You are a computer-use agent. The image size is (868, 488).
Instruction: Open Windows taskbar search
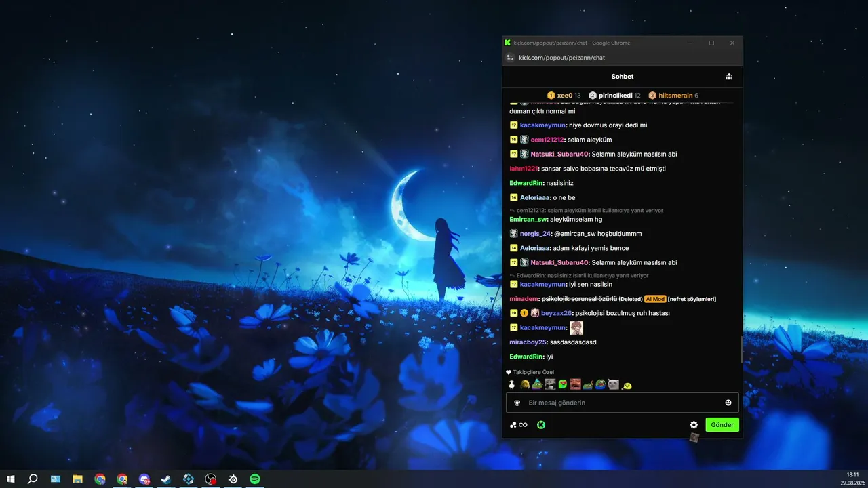(33, 479)
